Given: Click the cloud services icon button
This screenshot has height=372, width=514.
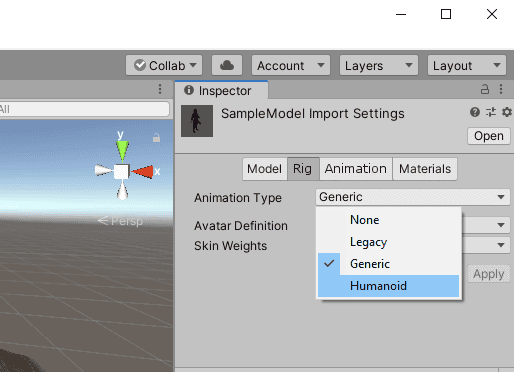Looking at the screenshot, I should tap(227, 65).
